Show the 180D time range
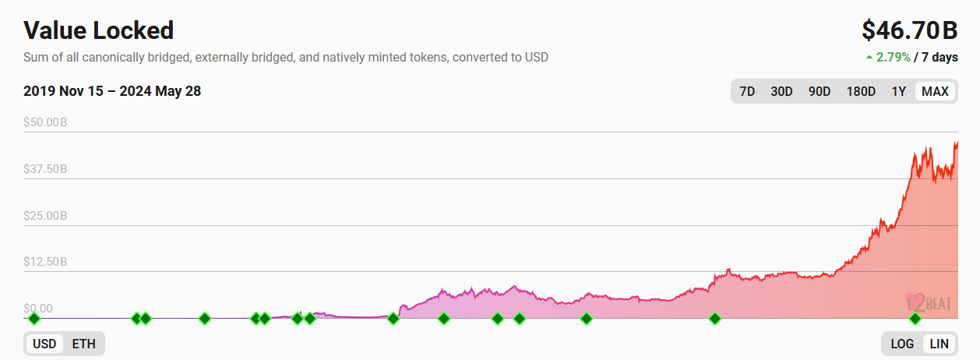 [861, 91]
